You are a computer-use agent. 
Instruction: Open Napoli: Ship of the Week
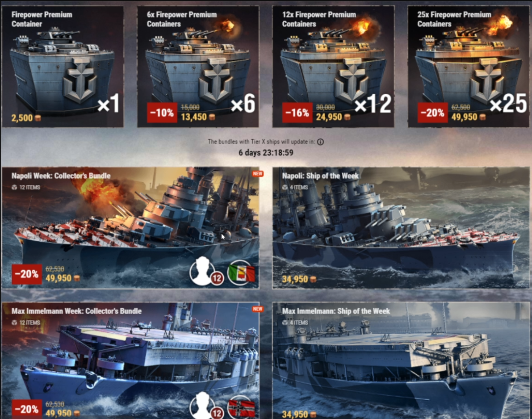(401, 228)
